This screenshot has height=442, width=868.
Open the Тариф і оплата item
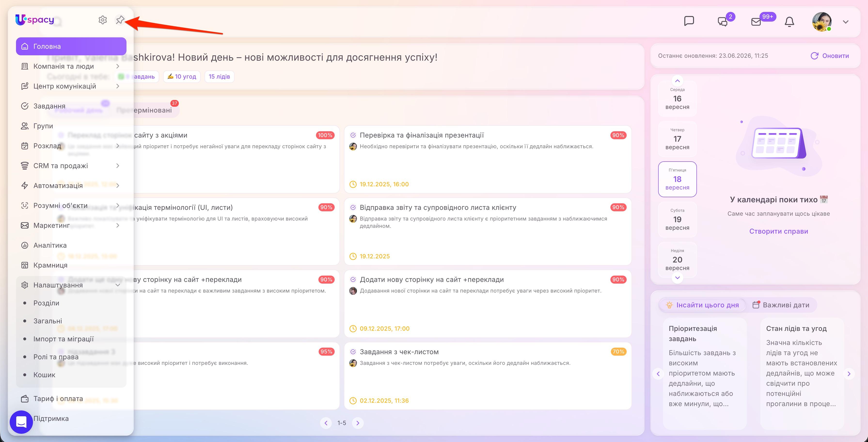(x=71, y=399)
